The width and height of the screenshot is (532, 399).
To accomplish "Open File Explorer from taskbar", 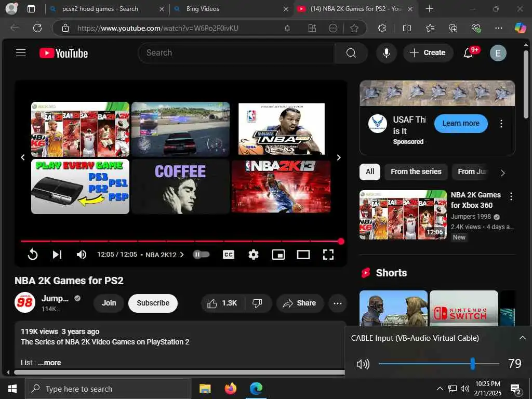I will pyautogui.click(x=205, y=389).
